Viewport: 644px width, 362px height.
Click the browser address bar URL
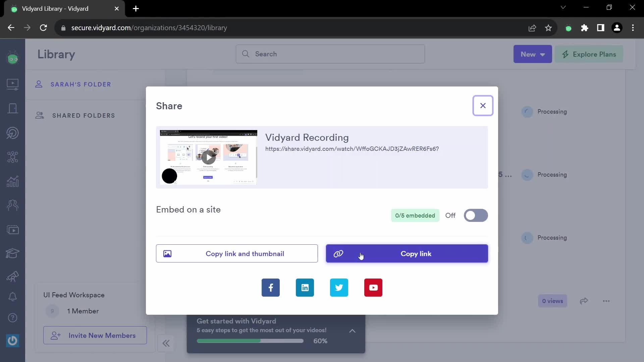point(149,28)
